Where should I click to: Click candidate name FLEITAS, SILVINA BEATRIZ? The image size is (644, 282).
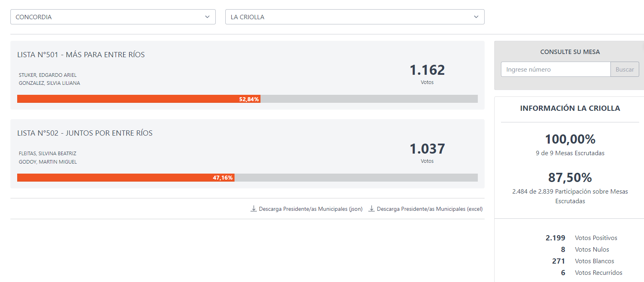click(x=48, y=154)
